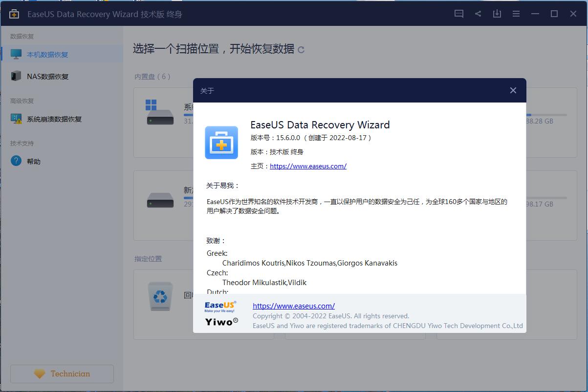
Task: Maximize the application window
Action: coord(554,14)
